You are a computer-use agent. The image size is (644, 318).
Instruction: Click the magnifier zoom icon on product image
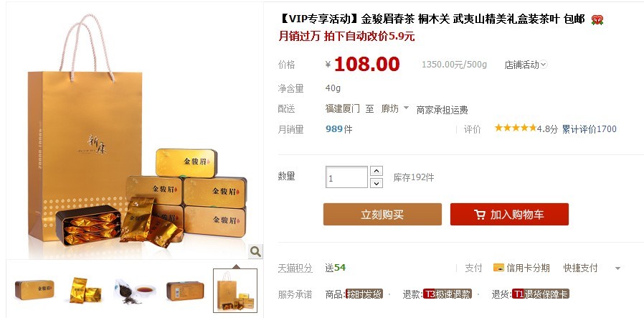tap(255, 251)
